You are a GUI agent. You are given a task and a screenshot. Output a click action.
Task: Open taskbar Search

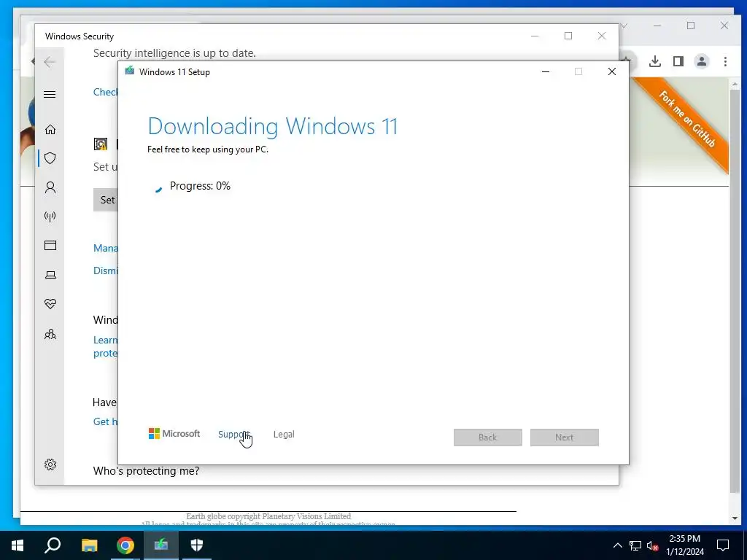pyautogui.click(x=53, y=545)
